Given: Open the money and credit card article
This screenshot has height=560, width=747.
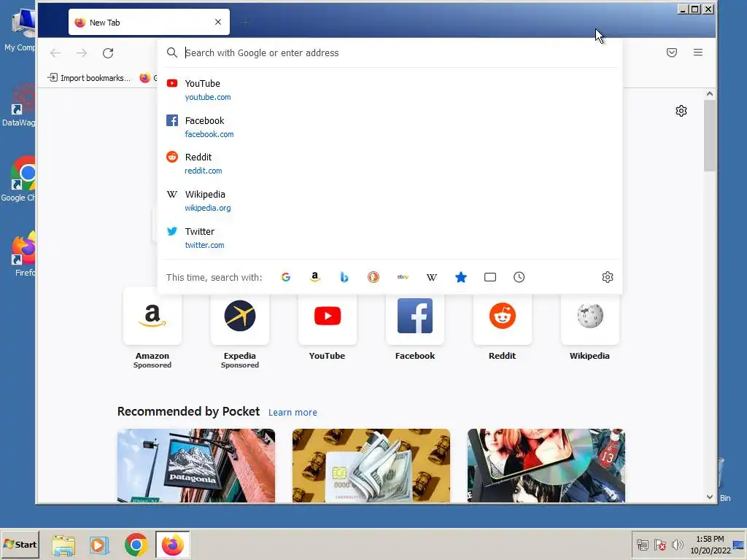Looking at the screenshot, I should pyautogui.click(x=371, y=465).
